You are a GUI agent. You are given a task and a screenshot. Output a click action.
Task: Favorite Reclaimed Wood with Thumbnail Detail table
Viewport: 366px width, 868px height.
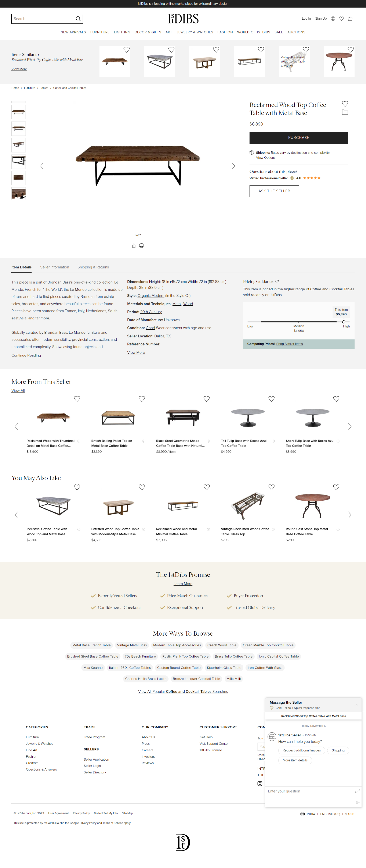pos(77,399)
